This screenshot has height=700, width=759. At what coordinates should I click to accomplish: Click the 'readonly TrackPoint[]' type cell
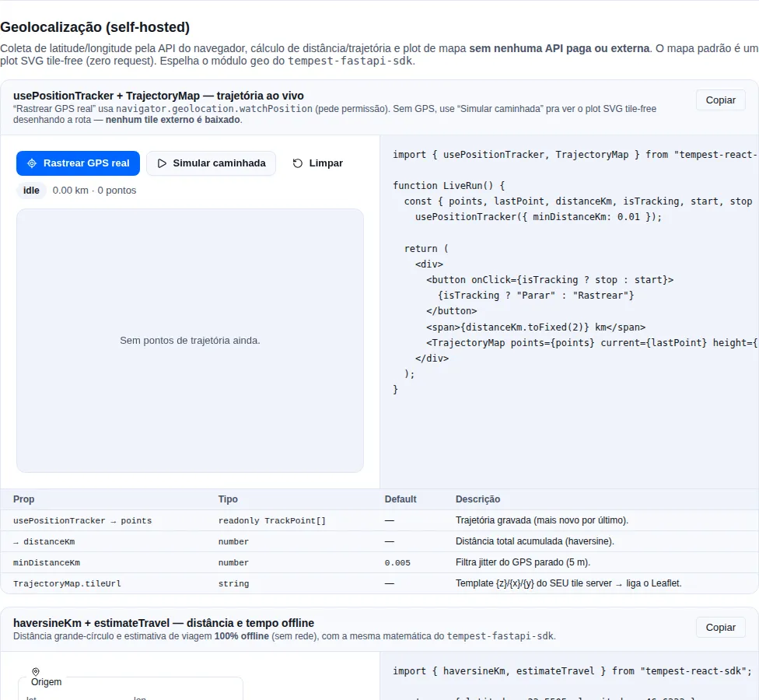click(x=272, y=520)
